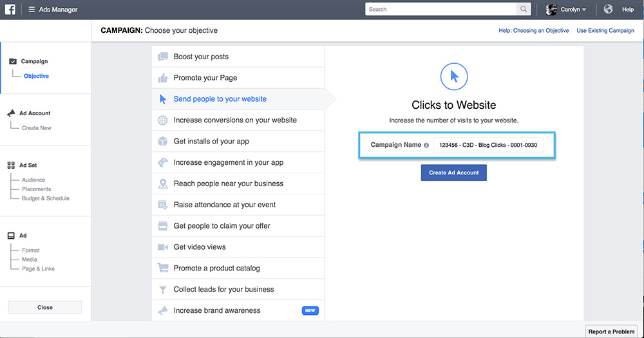Open the Objective step in sidebar
This screenshot has width=644, height=338.
point(36,76)
